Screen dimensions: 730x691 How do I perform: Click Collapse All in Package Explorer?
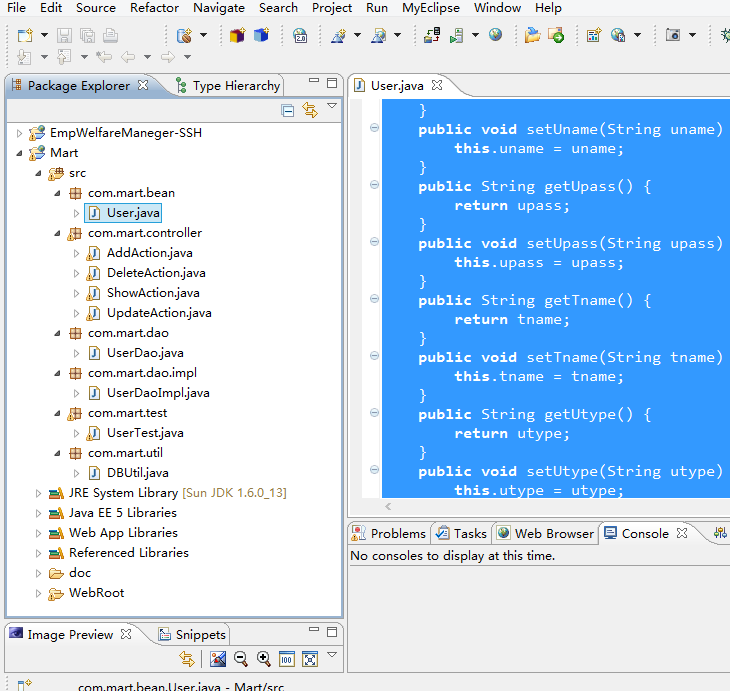tap(288, 111)
